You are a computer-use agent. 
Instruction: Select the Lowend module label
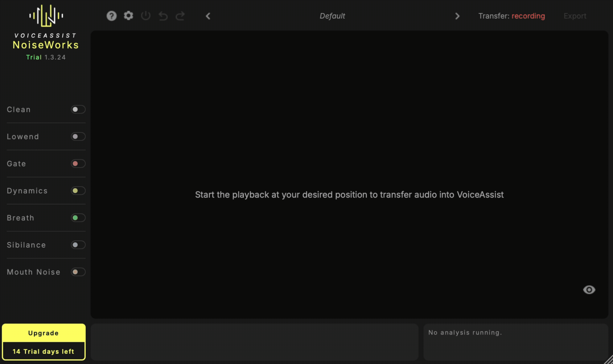pyautogui.click(x=23, y=137)
